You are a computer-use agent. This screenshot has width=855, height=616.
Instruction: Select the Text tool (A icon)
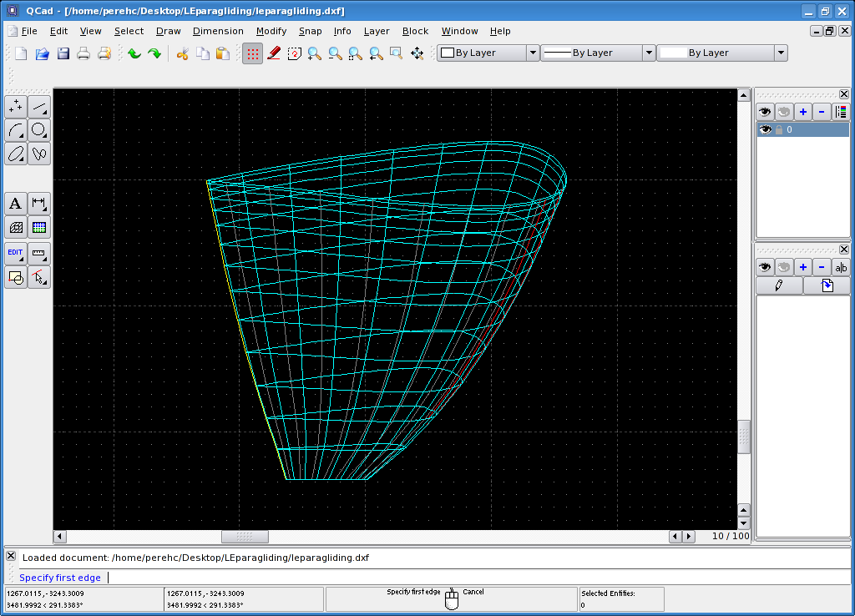16,204
